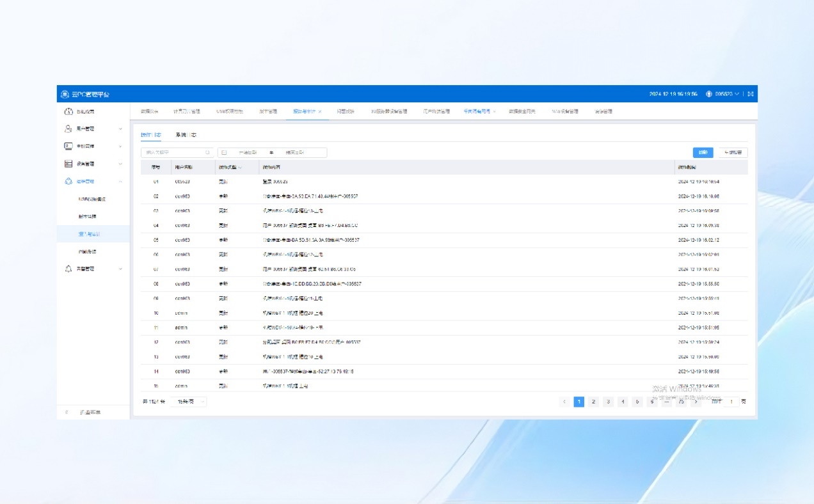The height and width of the screenshot is (504, 814).
Task: Go to previous page with left arrow
Action: pyautogui.click(x=564, y=402)
